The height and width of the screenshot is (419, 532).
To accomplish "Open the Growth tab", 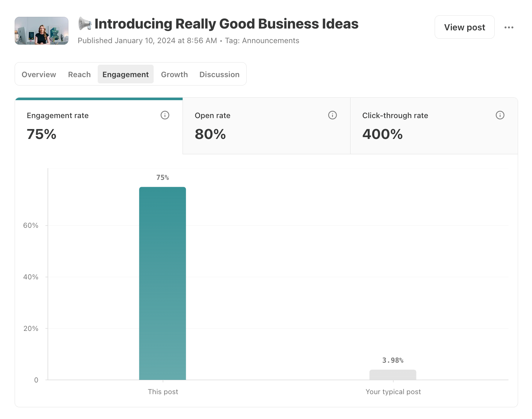I will point(175,74).
